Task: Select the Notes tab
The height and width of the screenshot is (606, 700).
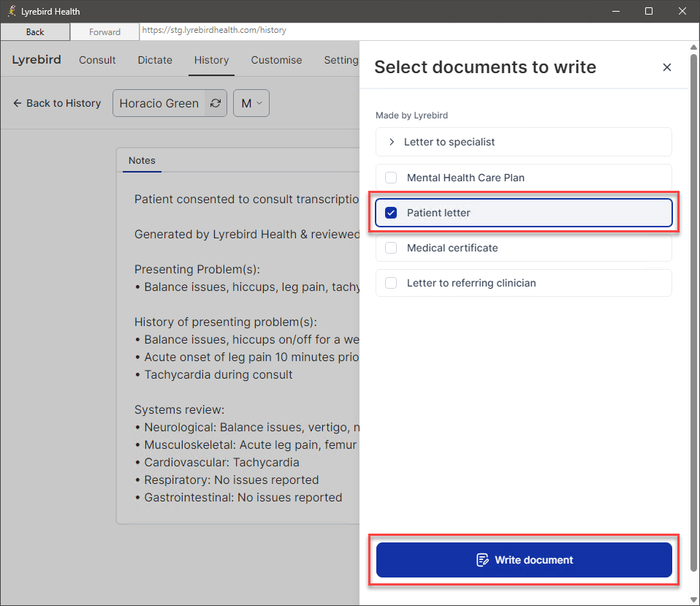Action: (142, 160)
